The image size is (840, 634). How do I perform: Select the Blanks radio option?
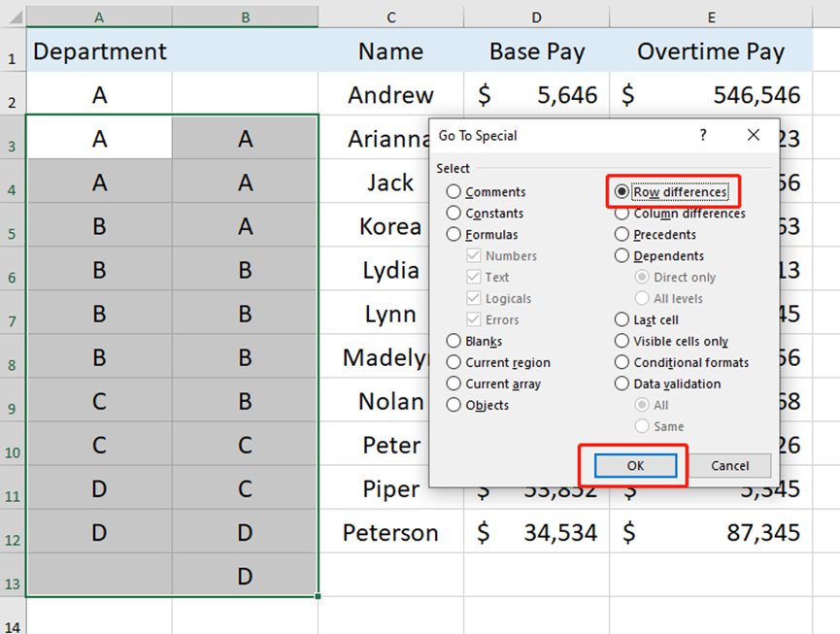[x=474, y=341]
